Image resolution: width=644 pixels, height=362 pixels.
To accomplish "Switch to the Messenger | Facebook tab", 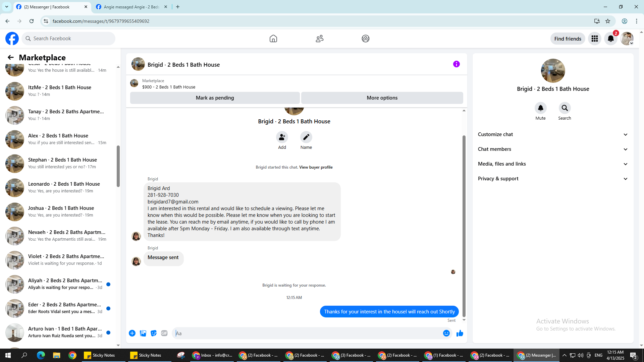I will pyautogui.click(x=52, y=7).
